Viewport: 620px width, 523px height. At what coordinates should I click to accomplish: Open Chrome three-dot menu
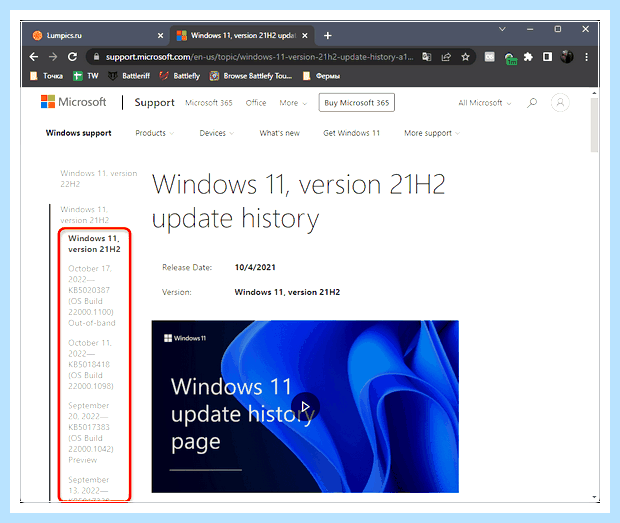tap(586, 57)
